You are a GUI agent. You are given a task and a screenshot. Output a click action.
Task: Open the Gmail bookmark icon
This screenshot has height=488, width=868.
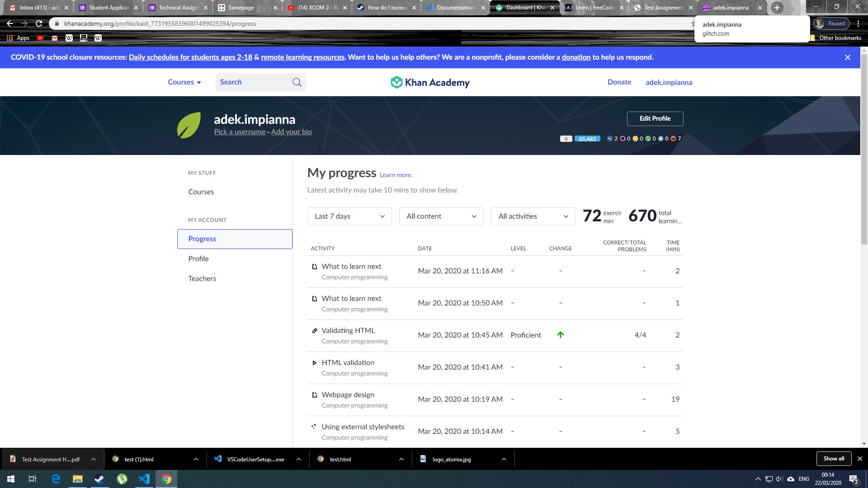pyautogui.click(x=55, y=38)
